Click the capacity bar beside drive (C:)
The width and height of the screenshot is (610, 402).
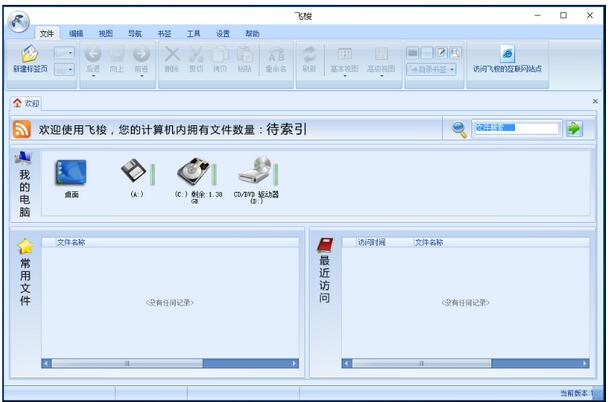point(214,174)
